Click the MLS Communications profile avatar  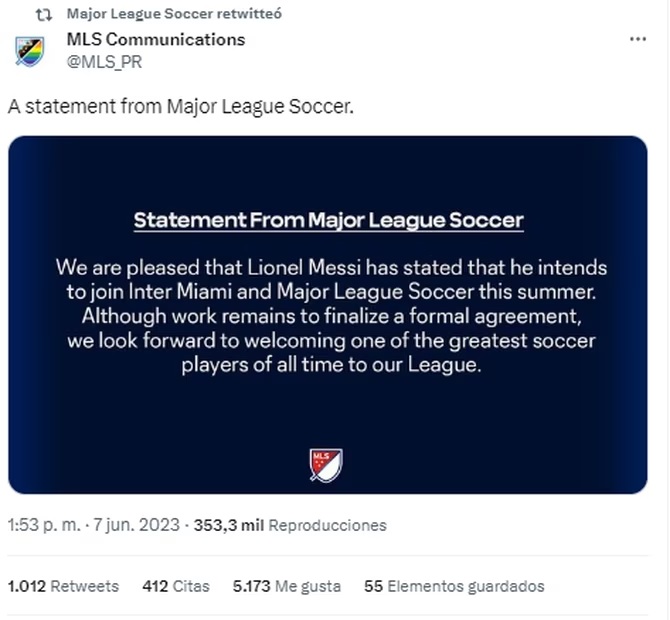point(30,50)
